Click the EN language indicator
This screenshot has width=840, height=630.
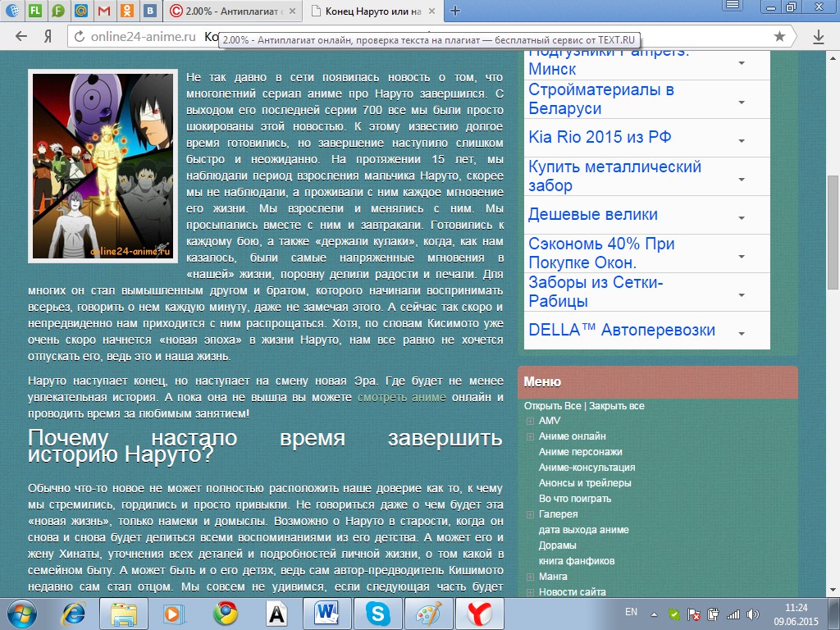(631, 612)
